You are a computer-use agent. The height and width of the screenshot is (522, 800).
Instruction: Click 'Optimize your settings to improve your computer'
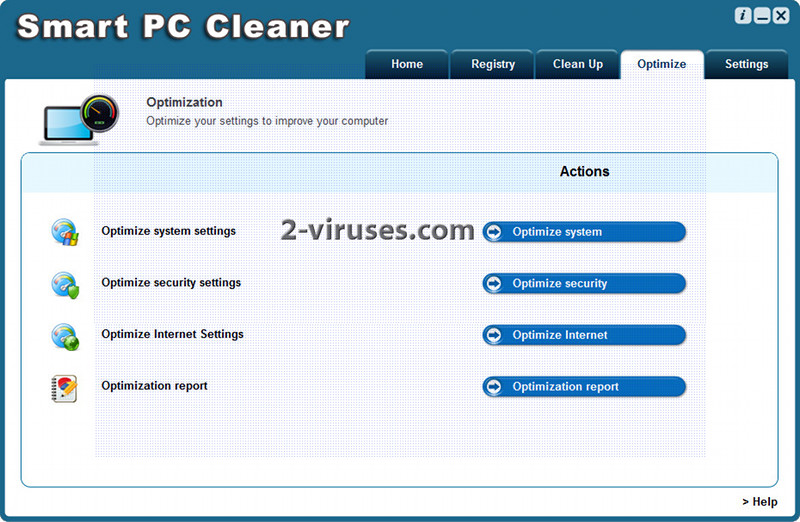pos(267,121)
